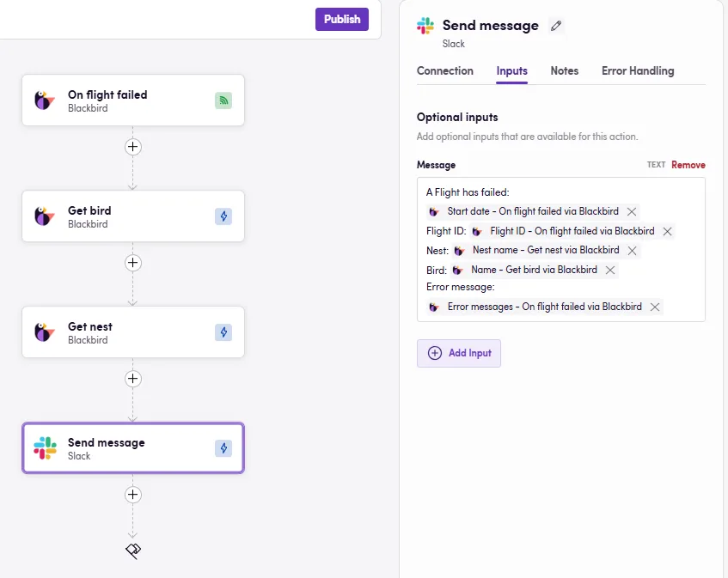Publish the workflow
Viewport: 728px width, 578px height.
pos(341,19)
